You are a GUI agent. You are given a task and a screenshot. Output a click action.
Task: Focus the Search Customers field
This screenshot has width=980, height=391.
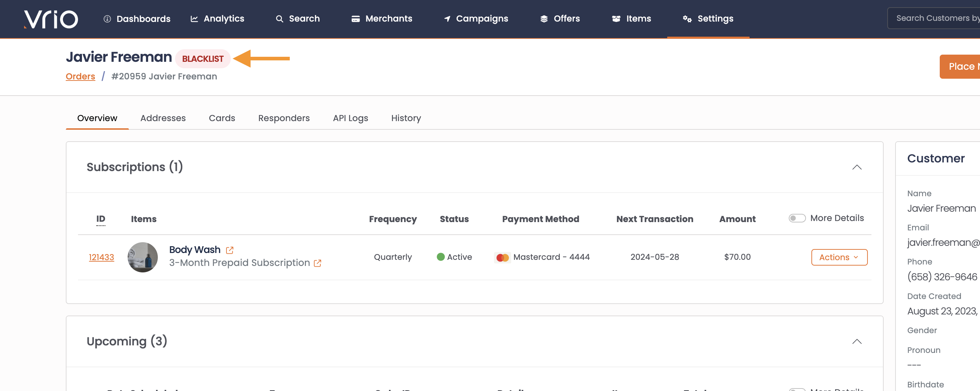[x=934, y=18]
